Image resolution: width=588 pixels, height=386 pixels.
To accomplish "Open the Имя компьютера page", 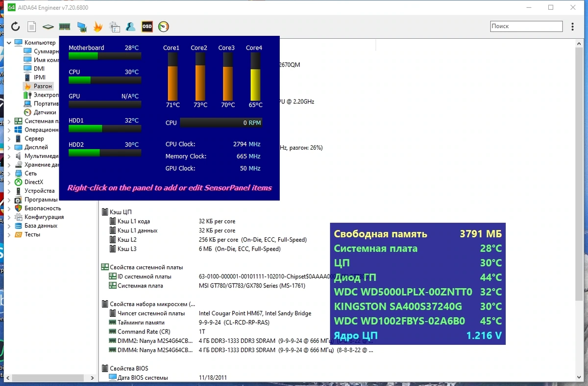I will coord(46,60).
